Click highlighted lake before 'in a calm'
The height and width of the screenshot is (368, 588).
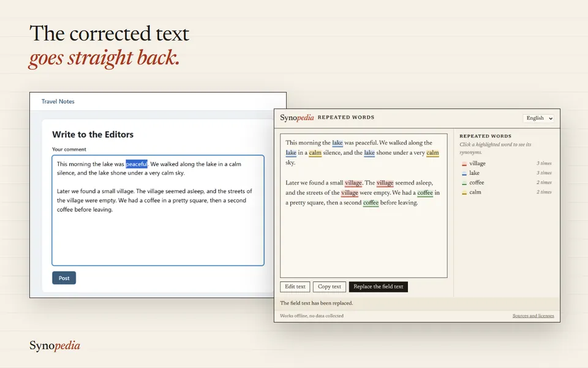pyautogui.click(x=291, y=153)
